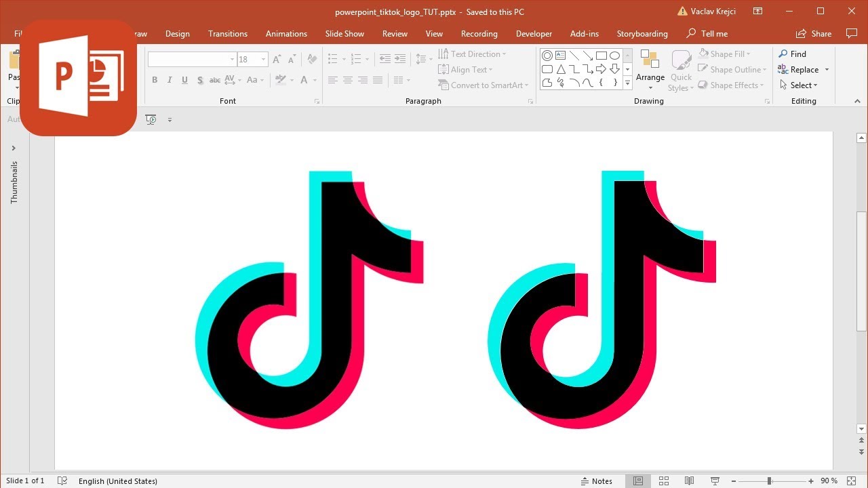Click Start From Beginning quick access icon
Viewport: 868px width, 488px height.
pyautogui.click(x=151, y=119)
